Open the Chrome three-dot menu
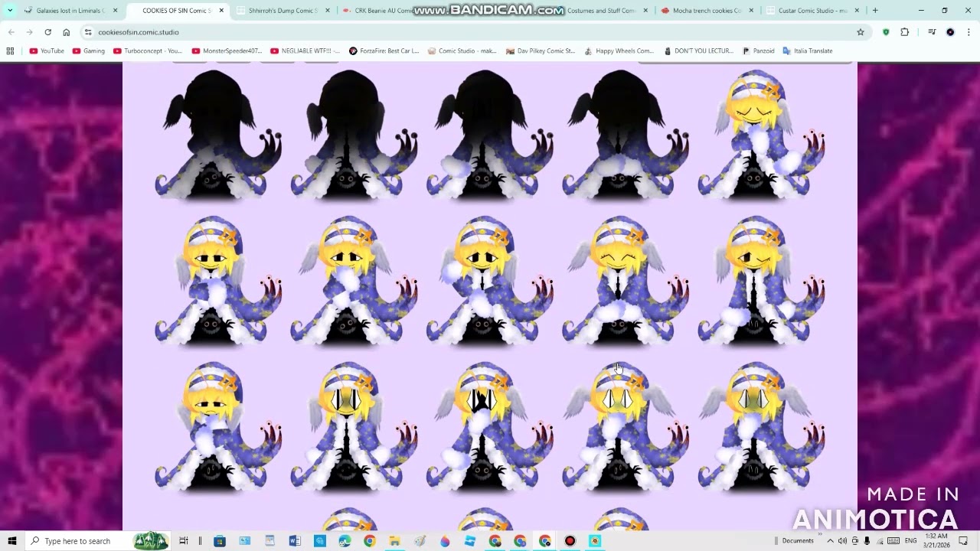Image resolution: width=980 pixels, height=551 pixels. [x=969, y=32]
